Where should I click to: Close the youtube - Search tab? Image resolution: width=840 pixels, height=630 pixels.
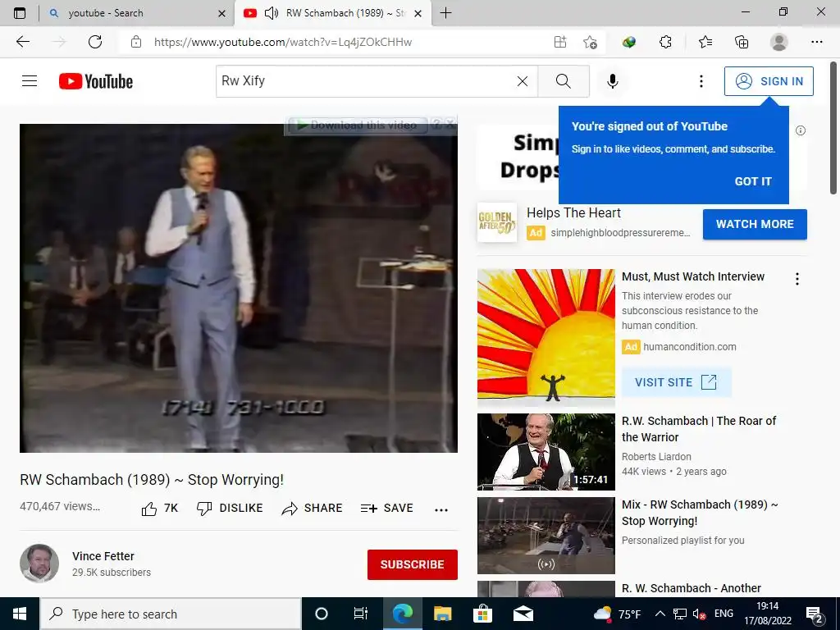pyautogui.click(x=221, y=13)
